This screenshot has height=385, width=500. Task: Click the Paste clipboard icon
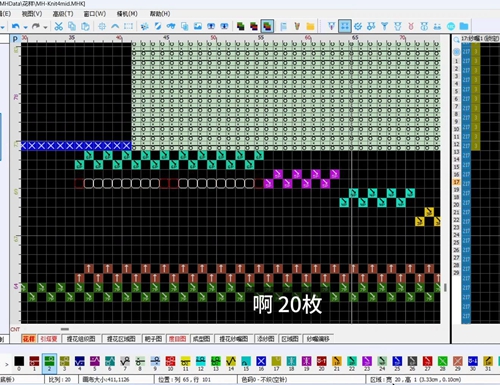pyautogui.click(x=85, y=26)
